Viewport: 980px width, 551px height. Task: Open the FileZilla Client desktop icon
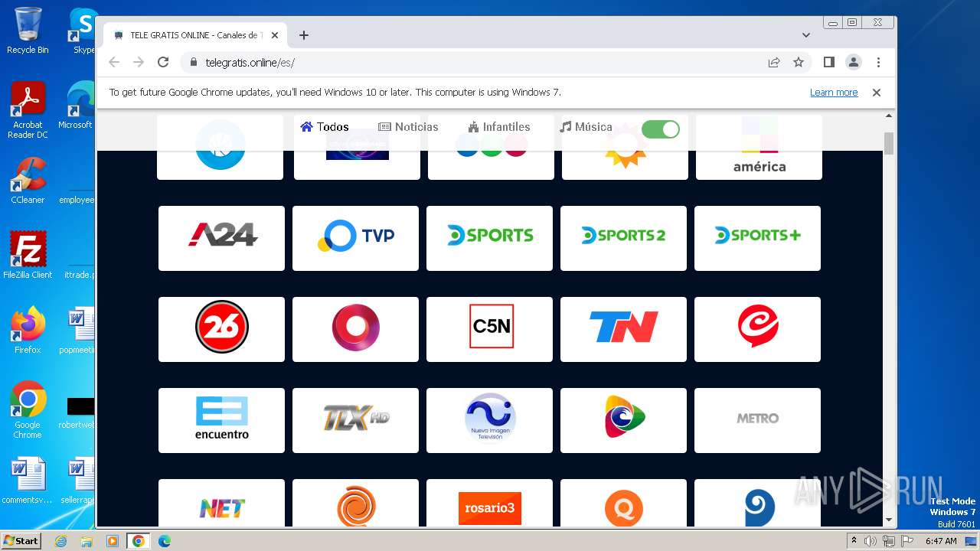point(28,255)
